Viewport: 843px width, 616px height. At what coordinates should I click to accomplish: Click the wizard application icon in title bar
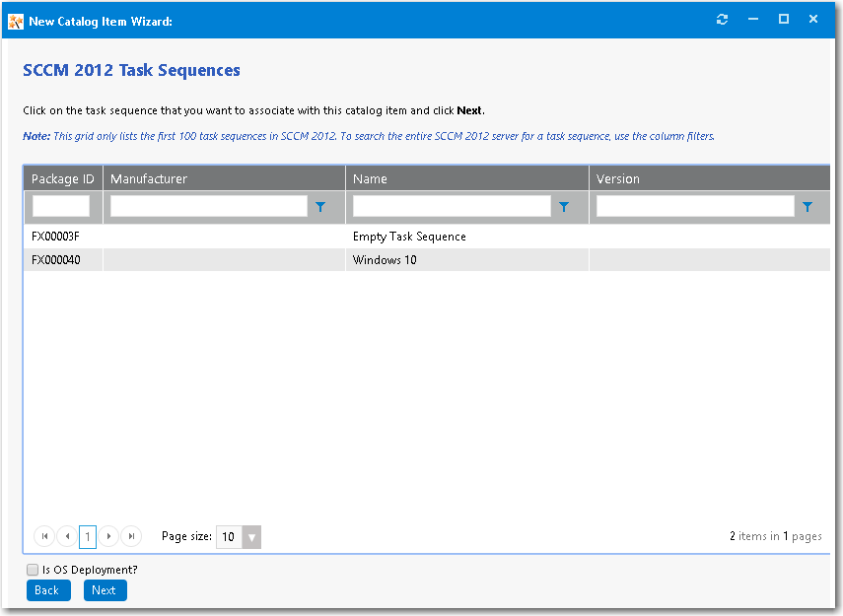pyautogui.click(x=16, y=19)
